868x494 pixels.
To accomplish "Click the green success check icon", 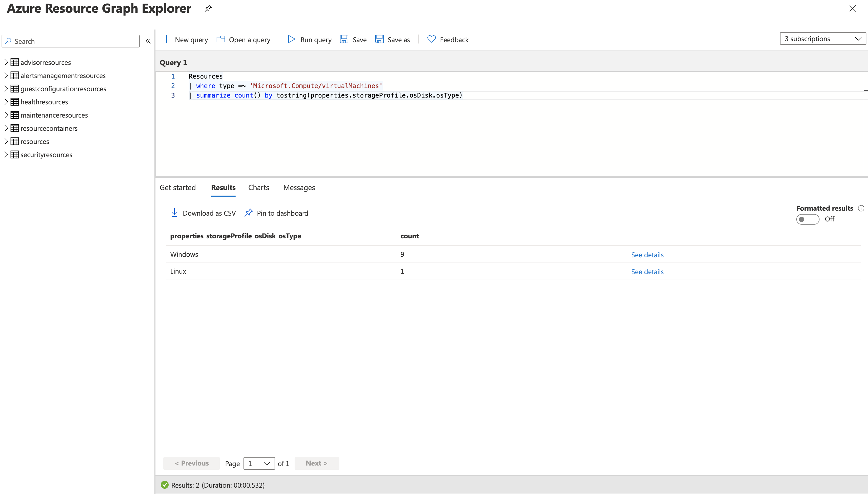I will click(x=165, y=485).
